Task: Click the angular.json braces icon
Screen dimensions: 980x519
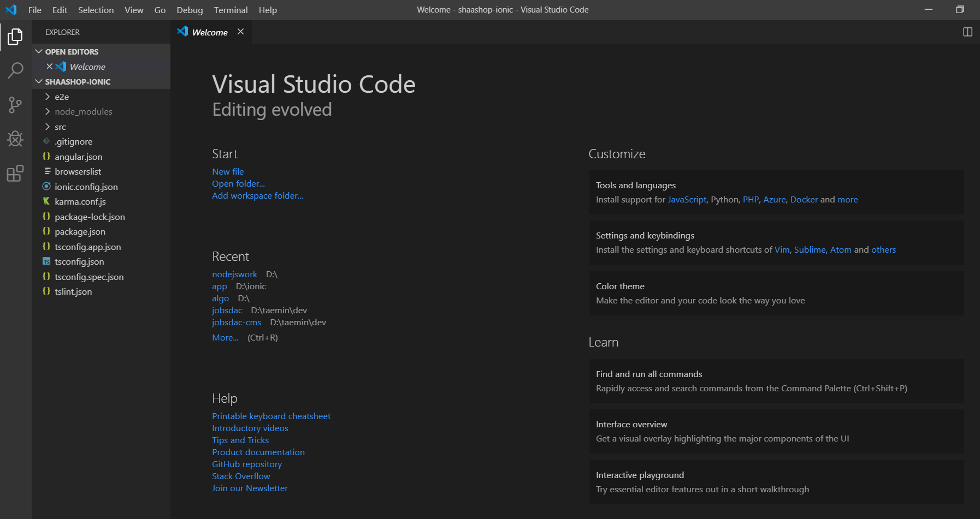Action: pos(46,157)
